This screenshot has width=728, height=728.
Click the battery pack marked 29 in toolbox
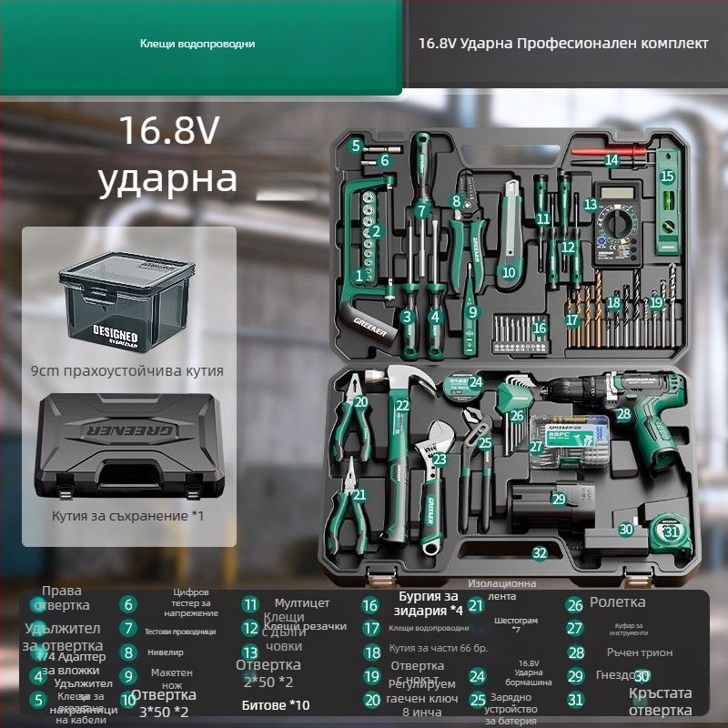tap(552, 506)
